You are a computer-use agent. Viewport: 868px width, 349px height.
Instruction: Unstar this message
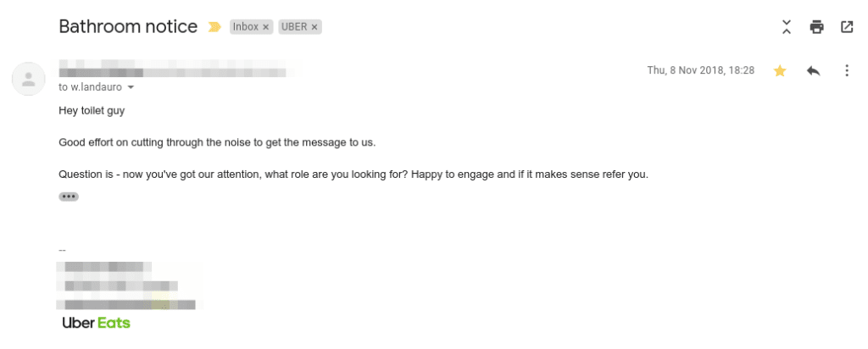point(780,71)
